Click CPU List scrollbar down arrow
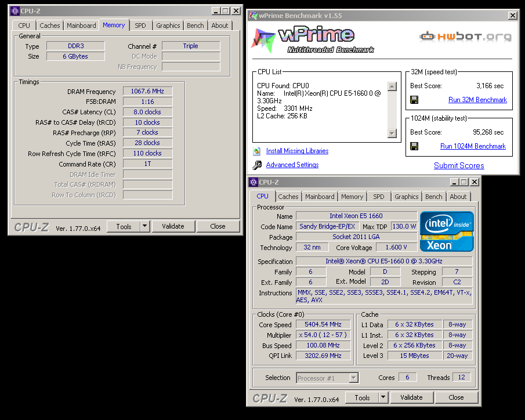This screenshot has width=525, height=420. pyautogui.click(x=392, y=133)
